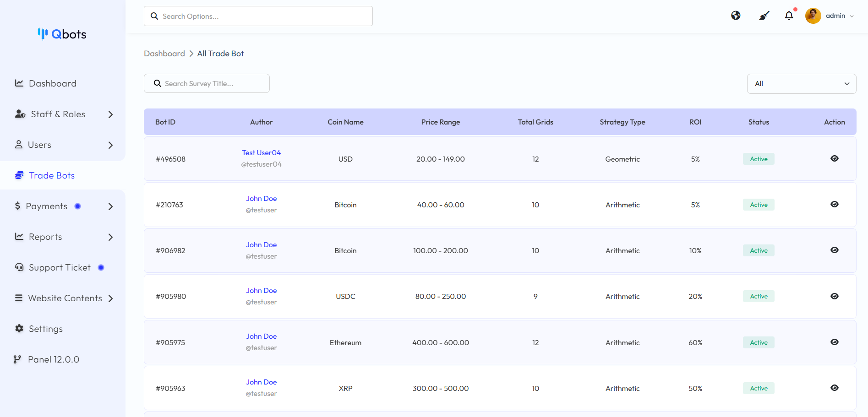
Task: Open the language globe icon
Action: tap(735, 15)
